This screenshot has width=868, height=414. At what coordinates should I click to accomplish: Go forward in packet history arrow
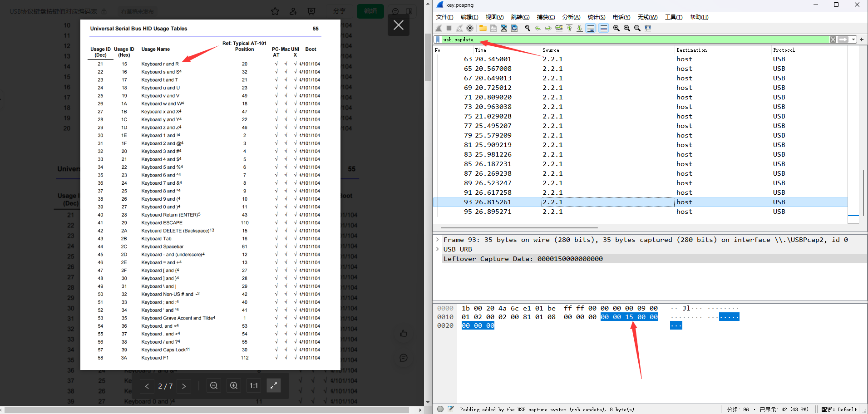548,28
